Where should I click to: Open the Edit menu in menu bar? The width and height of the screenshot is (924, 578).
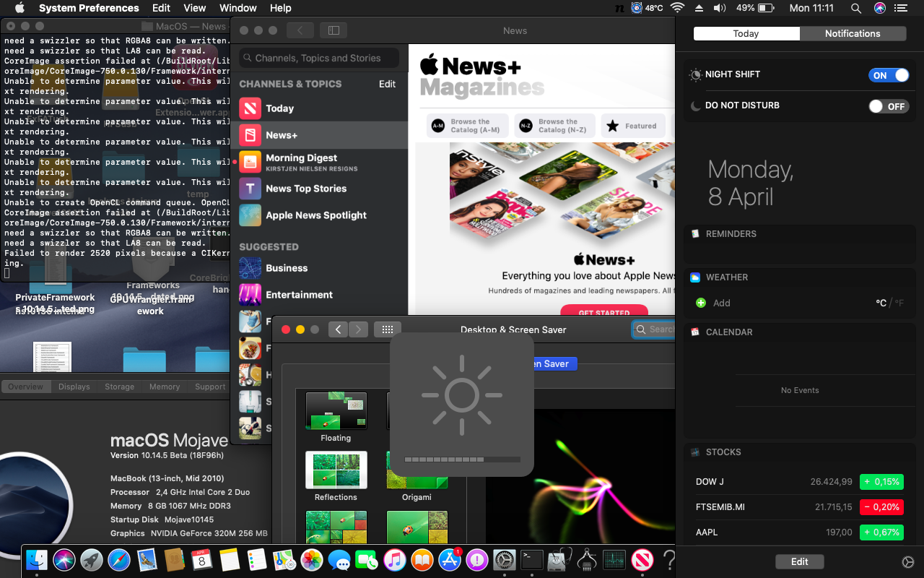[x=161, y=8]
